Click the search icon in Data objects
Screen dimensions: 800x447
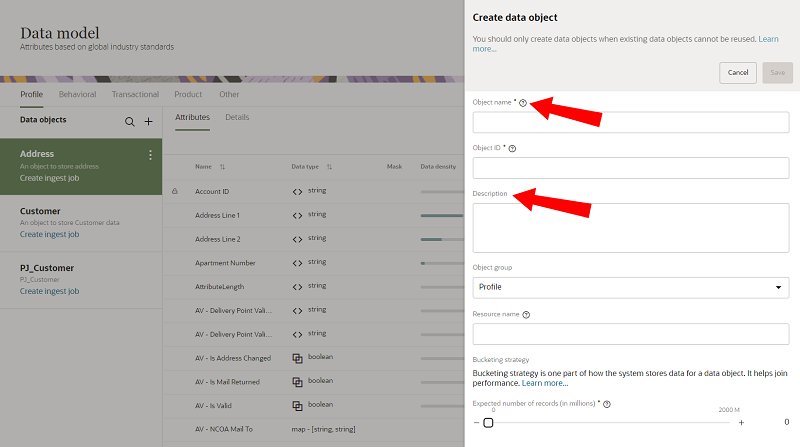(x=129, y=121)
